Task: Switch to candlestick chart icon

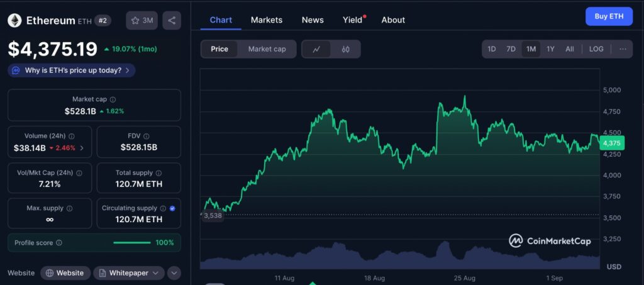Action: 345,49
